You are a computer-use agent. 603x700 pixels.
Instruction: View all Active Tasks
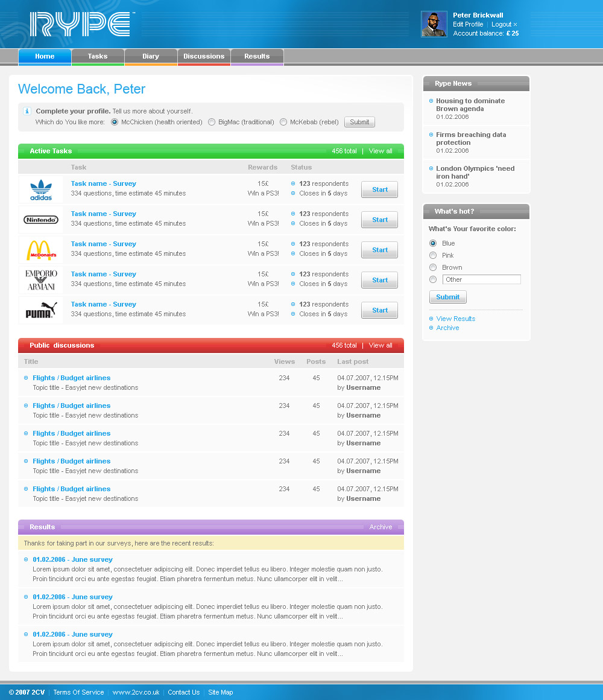click(380, 151)
